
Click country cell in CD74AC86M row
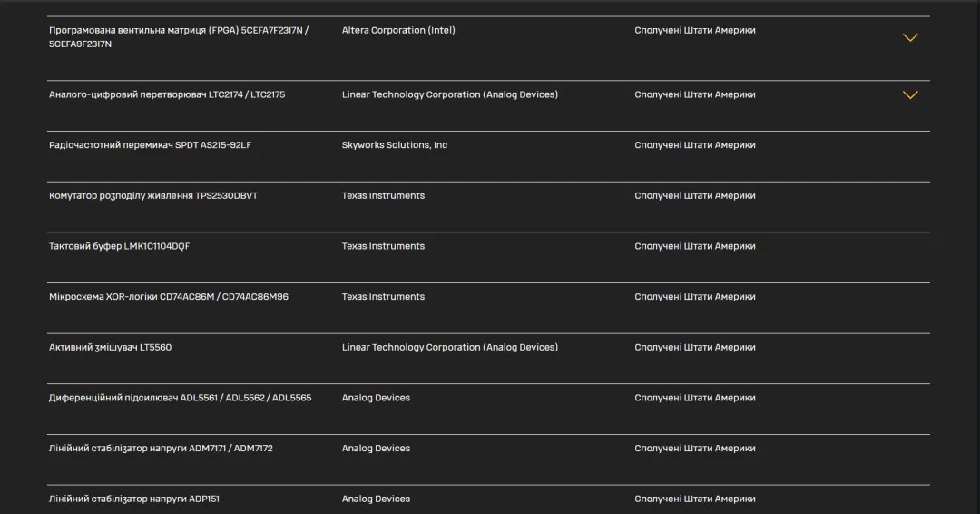(x=695, y=297)
